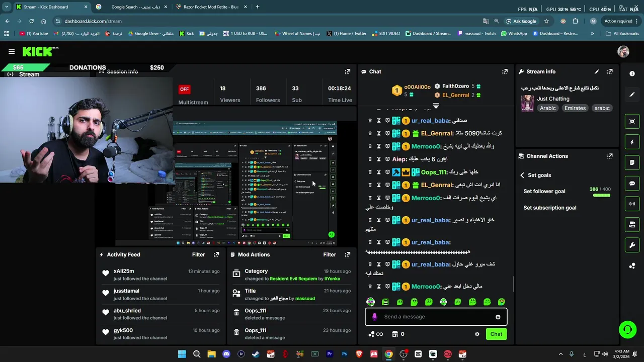Open the YouTube bookmark

[x=34, y=34]
